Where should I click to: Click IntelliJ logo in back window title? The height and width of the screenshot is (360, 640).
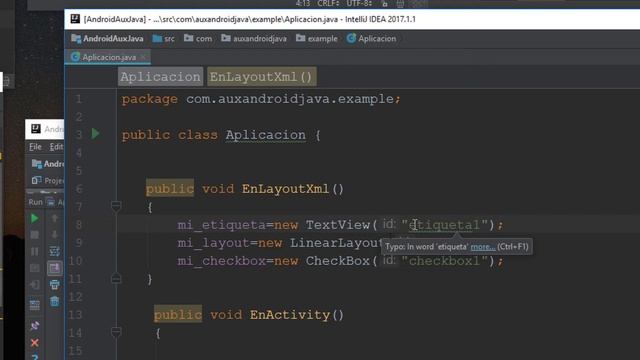(x=36, y=129)
